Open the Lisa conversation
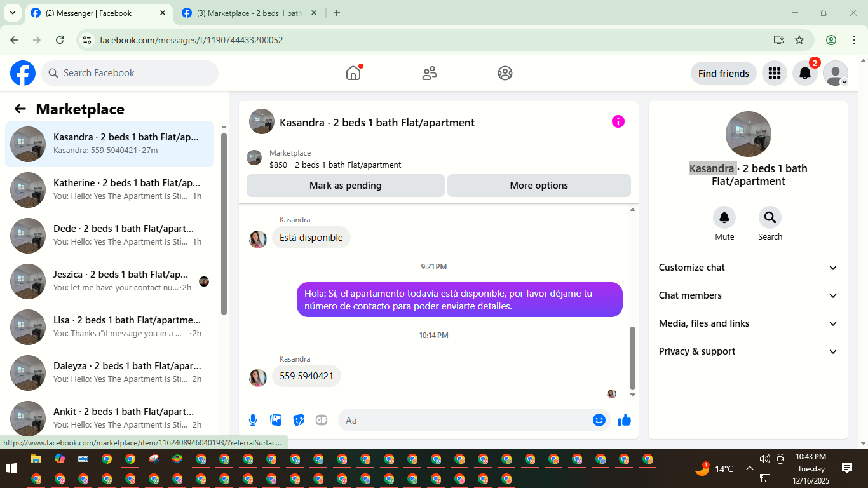The width and height of the screenshot is (868, 488). tap(109, 327)
